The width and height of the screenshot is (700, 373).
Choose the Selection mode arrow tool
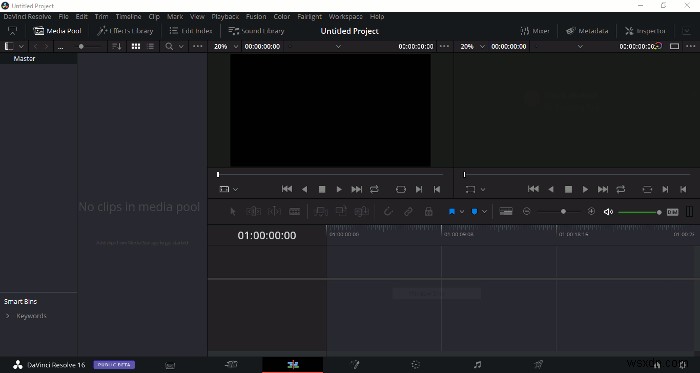[233, 211]
